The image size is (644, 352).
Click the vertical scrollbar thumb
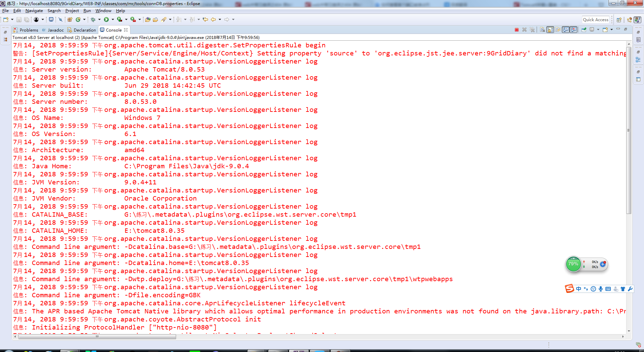[x=629, y=130]
